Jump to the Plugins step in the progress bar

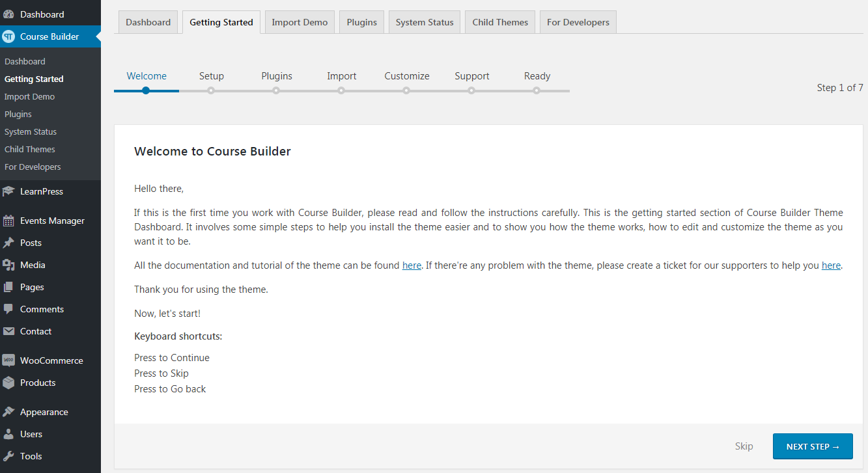click(277, 81)
